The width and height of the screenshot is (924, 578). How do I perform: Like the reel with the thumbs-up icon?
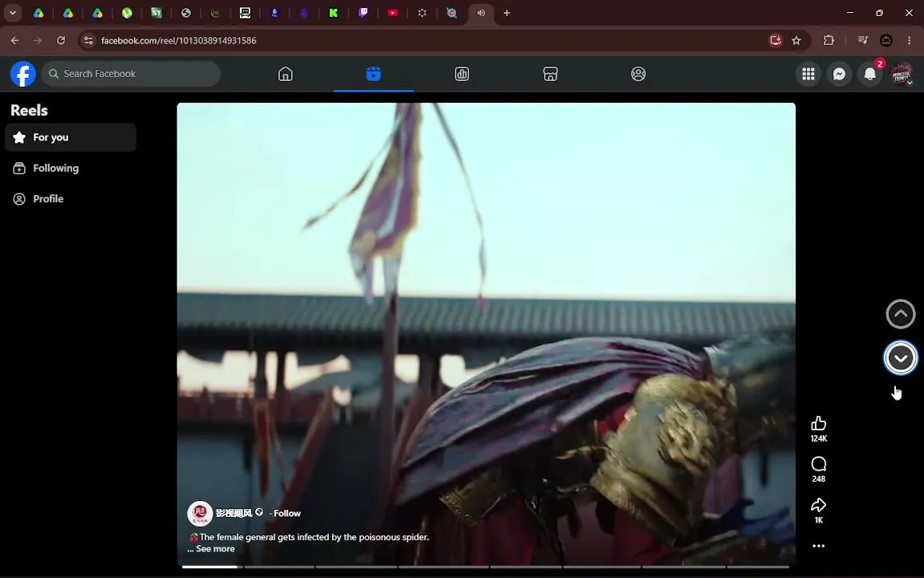coord(818,424)
